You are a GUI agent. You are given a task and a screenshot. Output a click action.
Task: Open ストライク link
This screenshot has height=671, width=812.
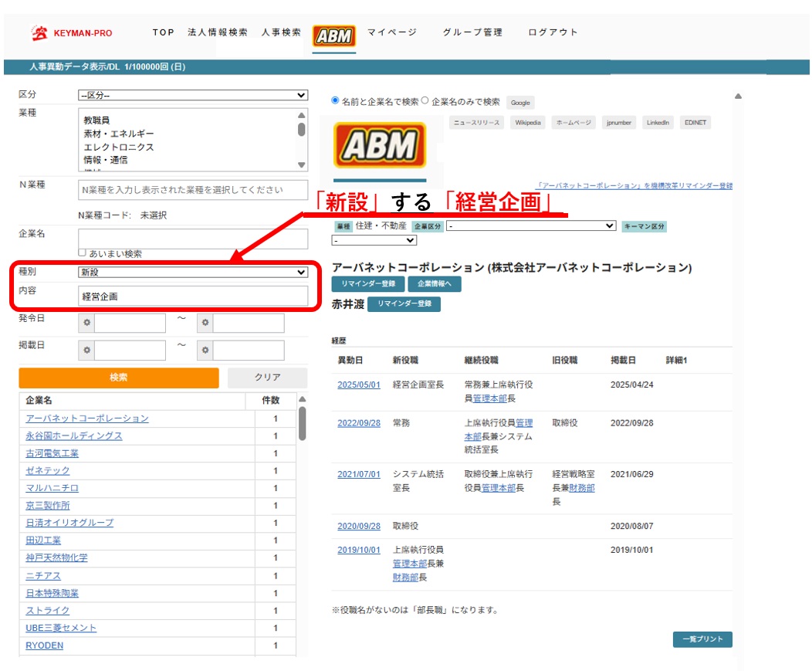48,610
